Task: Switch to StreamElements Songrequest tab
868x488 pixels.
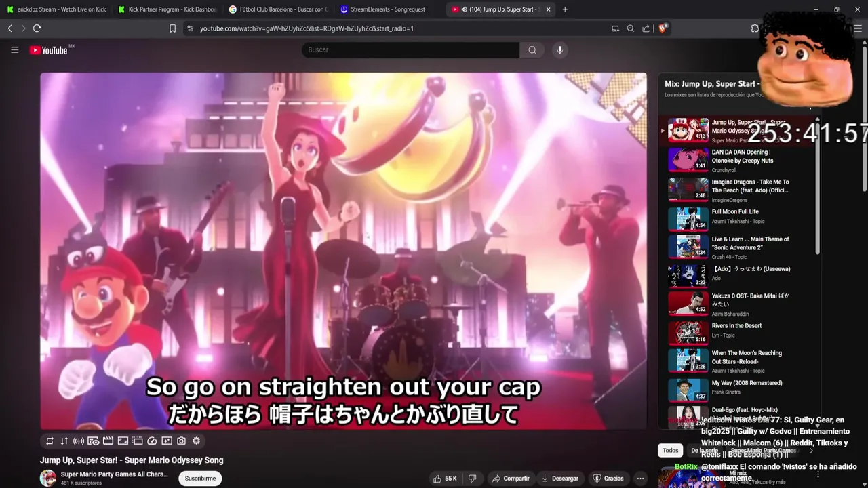Action: tap(389, 9)
